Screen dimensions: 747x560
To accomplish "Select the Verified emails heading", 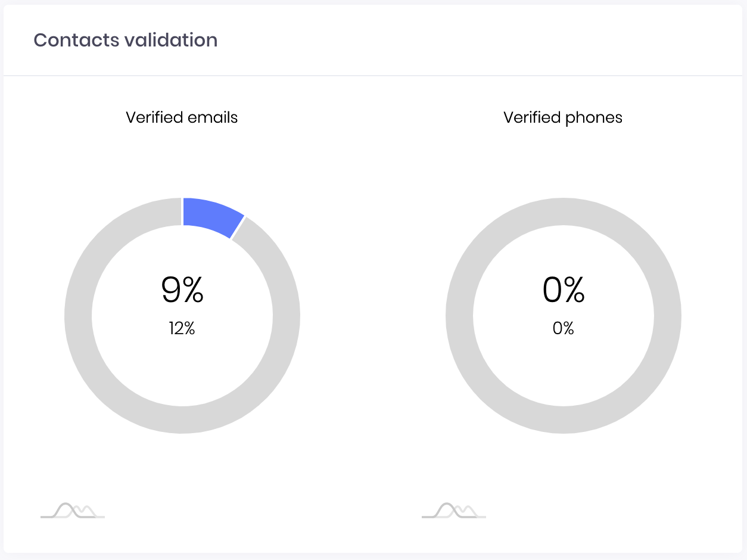I will pyautogui.click(x=182, y=117).
